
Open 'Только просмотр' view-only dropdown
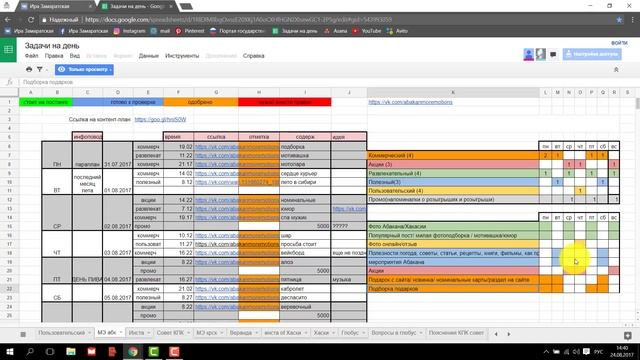(84, 69)
